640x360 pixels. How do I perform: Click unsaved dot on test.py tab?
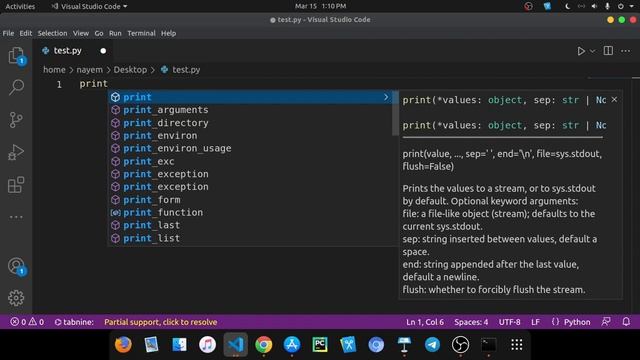click(103, 51)
